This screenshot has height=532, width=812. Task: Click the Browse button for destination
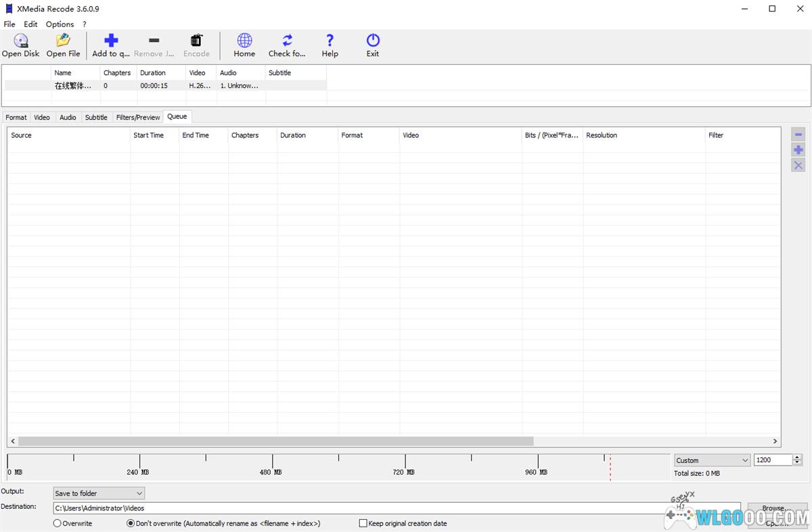point(776,508)
